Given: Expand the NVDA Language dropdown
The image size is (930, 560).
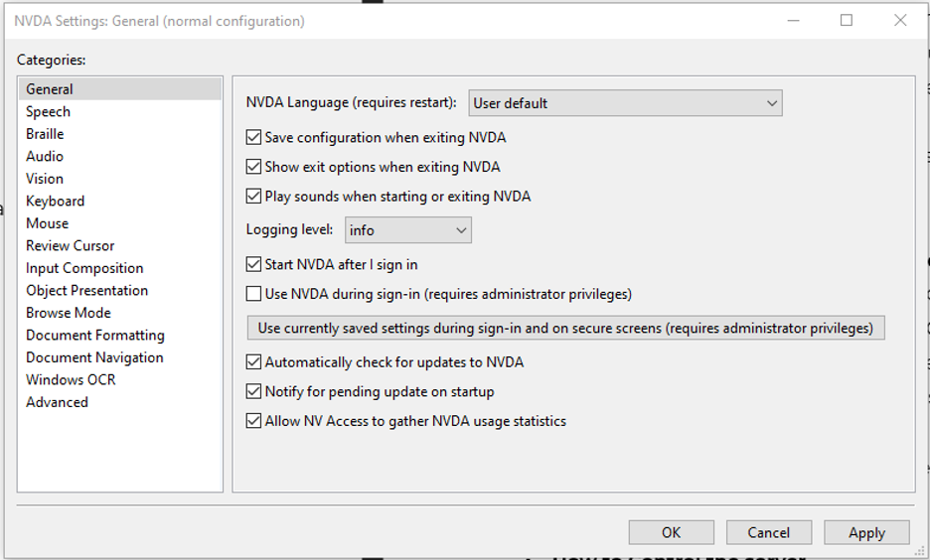Looking at the screenshot, I should tap(625, 103).
